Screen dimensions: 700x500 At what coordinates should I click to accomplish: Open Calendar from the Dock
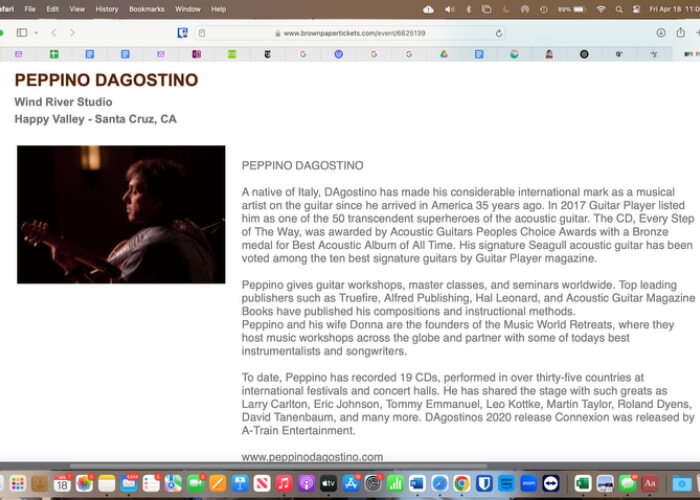pos(62,483)
